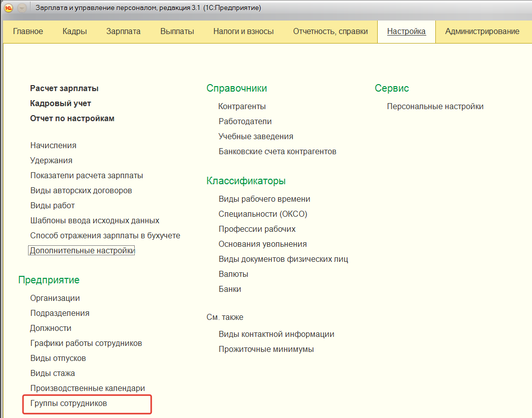The height and width of the screenshot is (418, 532).
Task: Open Прожиточные минимумы link
Action: pos(266,349)
